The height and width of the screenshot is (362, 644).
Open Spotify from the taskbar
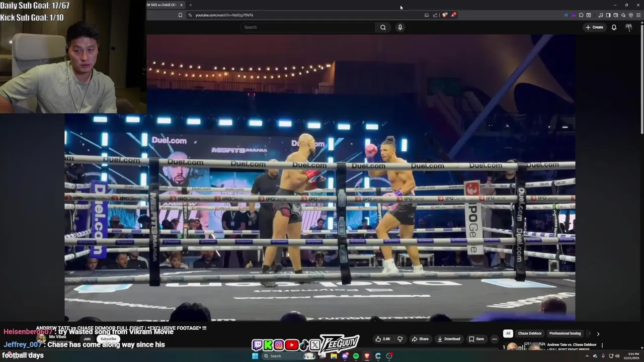356,356
